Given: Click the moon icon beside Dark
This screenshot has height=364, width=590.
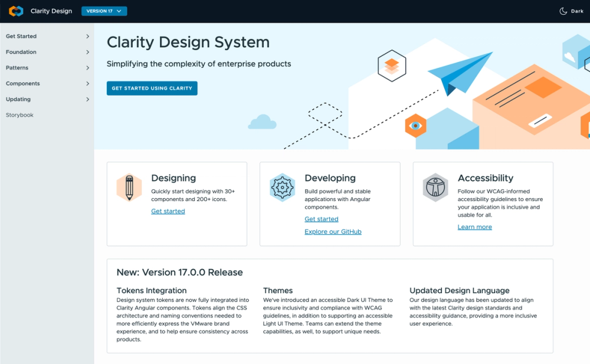Looking at the screenshot, I should click(563, 11).
